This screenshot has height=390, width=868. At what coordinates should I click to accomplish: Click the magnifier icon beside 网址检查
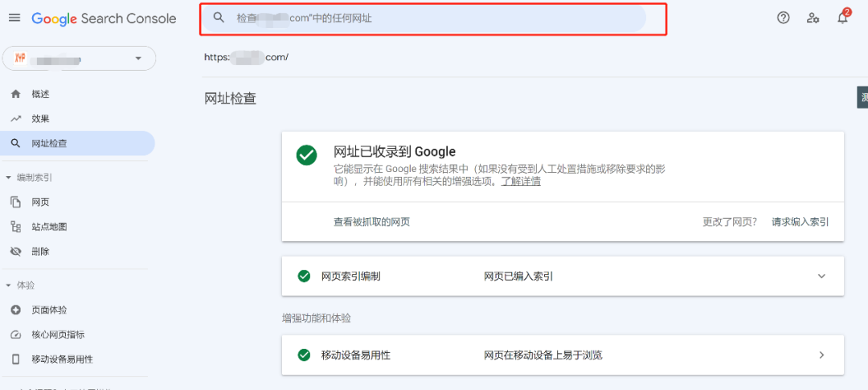(x=15, y=143)
